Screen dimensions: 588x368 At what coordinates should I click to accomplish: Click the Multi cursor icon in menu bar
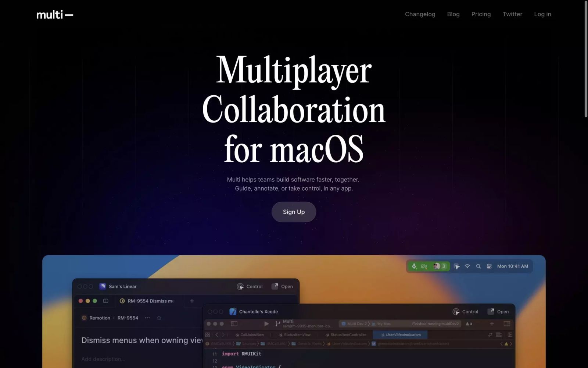click(456, 266)
